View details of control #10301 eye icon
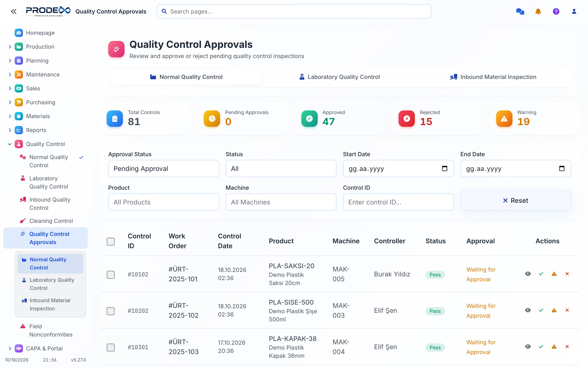Viewport: 588px width, 368px height. click(x=528, y=347)
